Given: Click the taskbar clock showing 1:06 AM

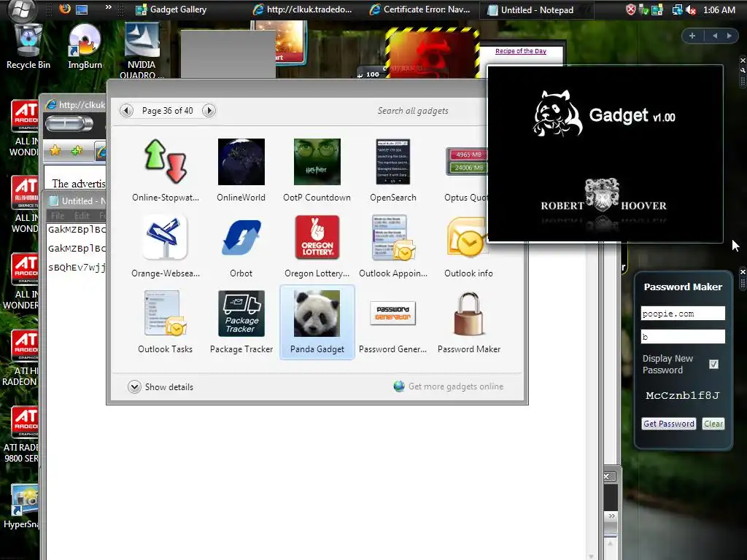Looking at the screenshot, I should coord(719,9).
